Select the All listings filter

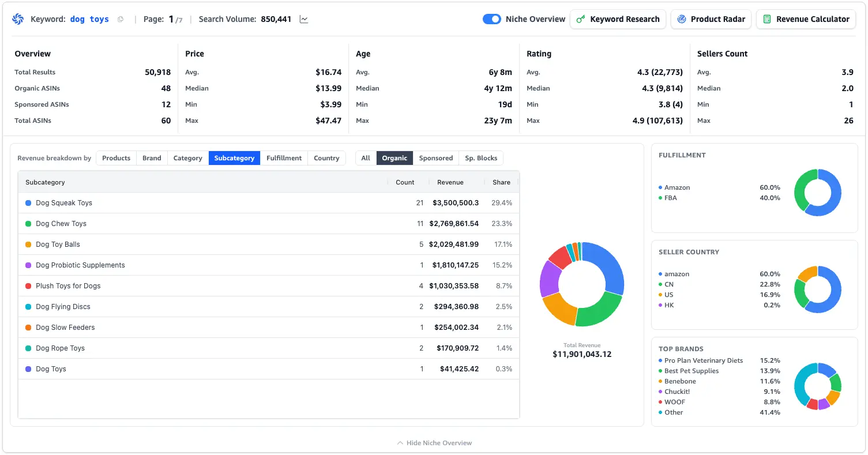click(x=366, y=158)
